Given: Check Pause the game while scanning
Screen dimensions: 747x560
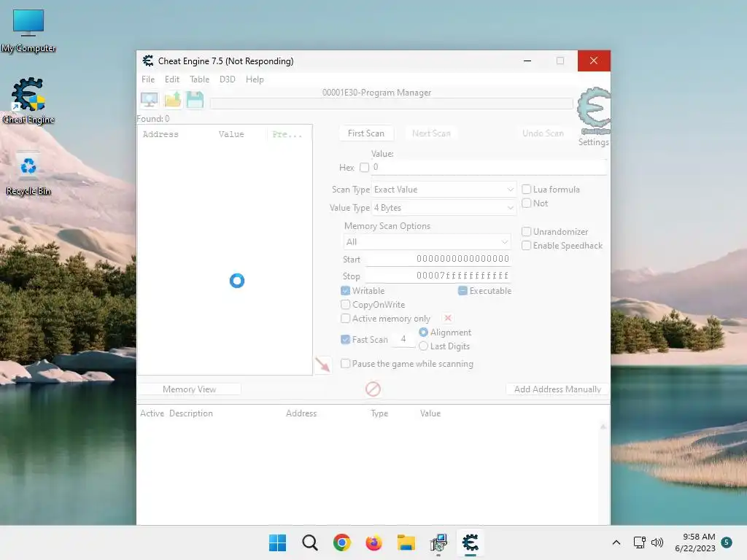Looking at the screenshot, I should click(346, 364).
